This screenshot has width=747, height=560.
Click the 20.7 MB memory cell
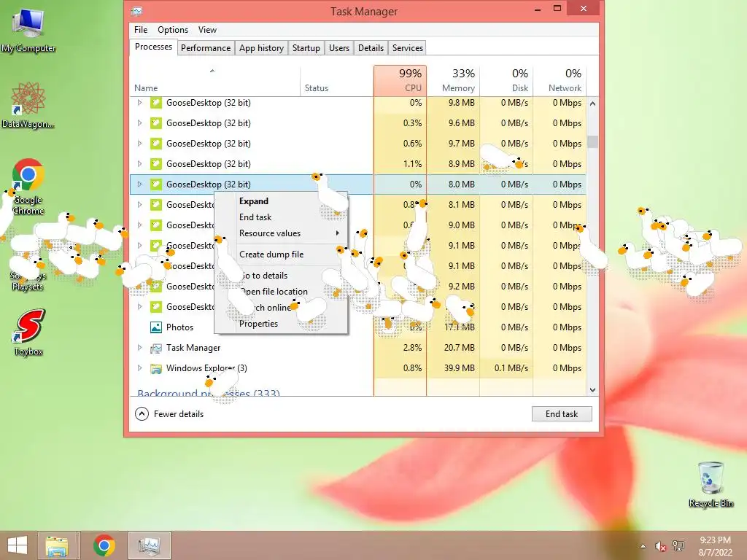(x=453, y=348)
